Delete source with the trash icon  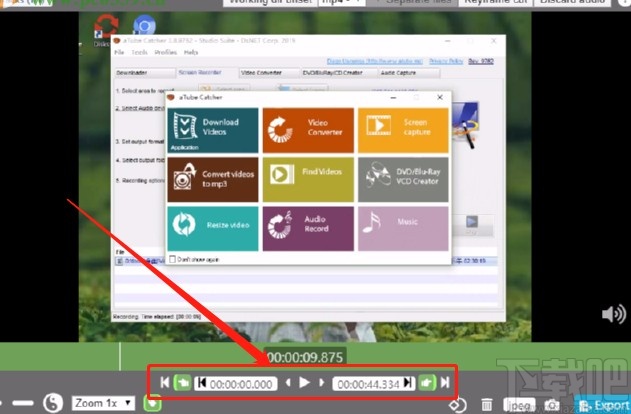[x=487, y=405]
